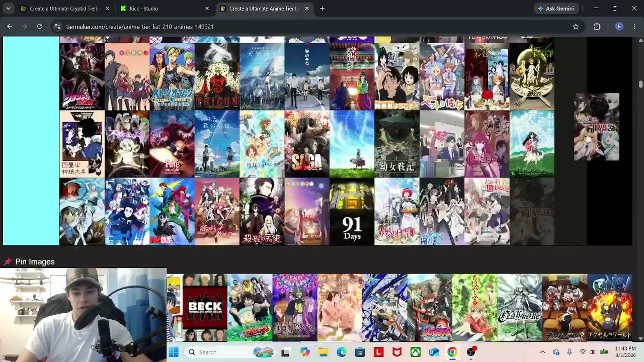The image size is (644, 362).
Task: Click the Pin Images label
Action: pyautogui.click(x=35, y=262)
